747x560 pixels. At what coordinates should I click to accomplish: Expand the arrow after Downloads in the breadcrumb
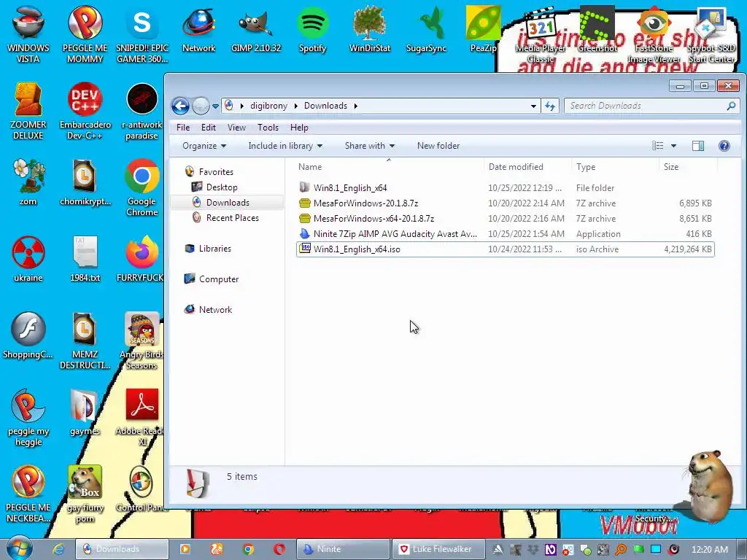pos(355,106)
